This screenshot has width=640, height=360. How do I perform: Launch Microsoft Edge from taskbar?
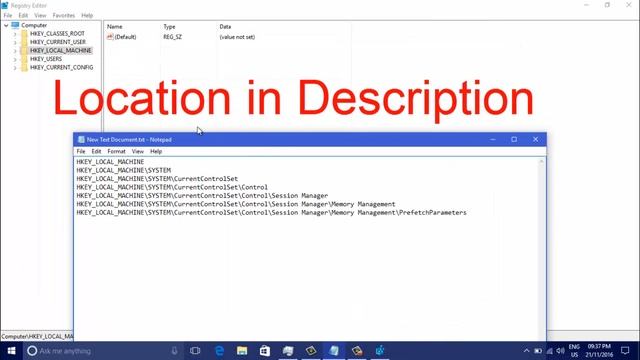click(220, 351)
